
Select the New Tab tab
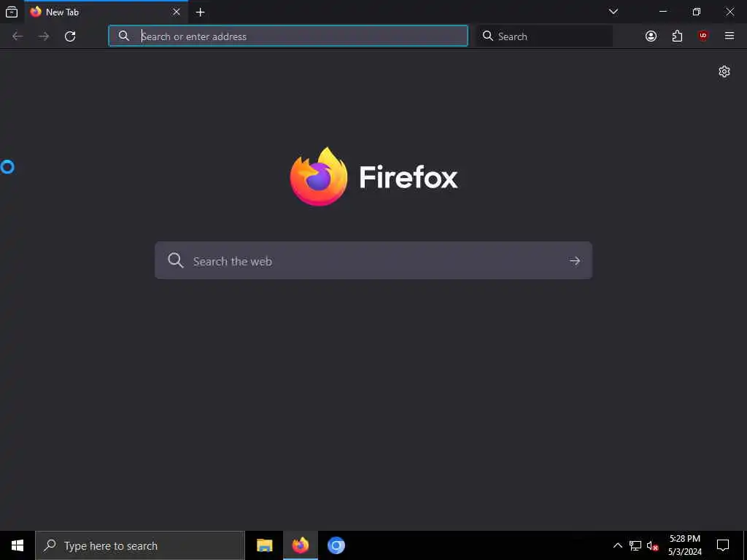[107, 12]
